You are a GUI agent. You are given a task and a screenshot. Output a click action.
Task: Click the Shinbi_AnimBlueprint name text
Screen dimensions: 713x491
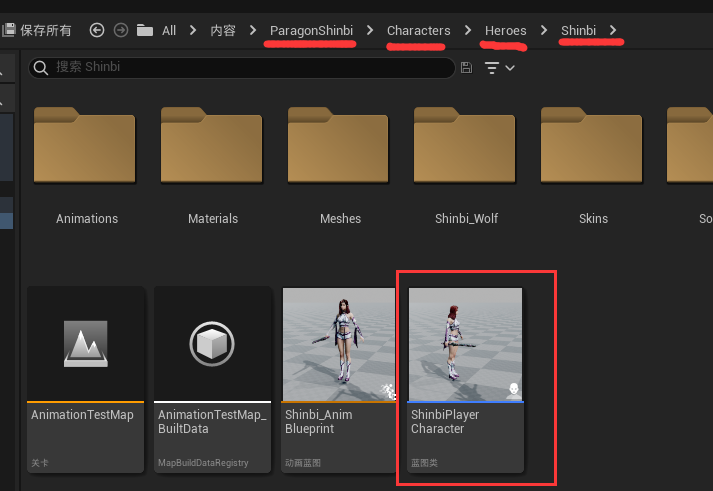pos(319,421)
